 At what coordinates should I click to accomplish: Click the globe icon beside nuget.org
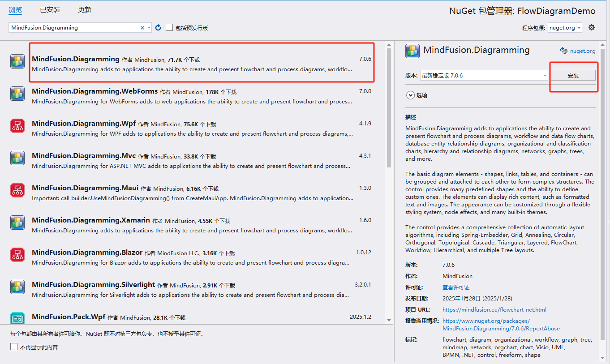[x=564, y=51]
